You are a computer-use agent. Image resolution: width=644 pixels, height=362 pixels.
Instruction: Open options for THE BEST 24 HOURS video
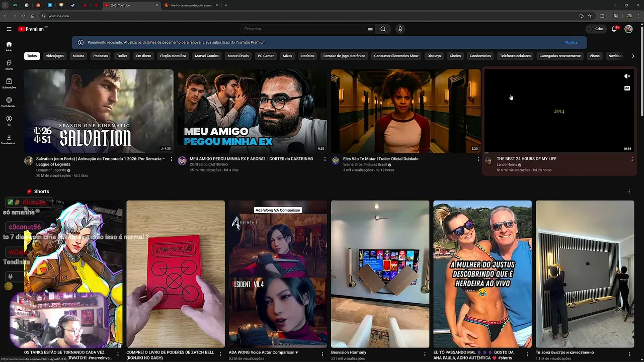coord(632,159)
